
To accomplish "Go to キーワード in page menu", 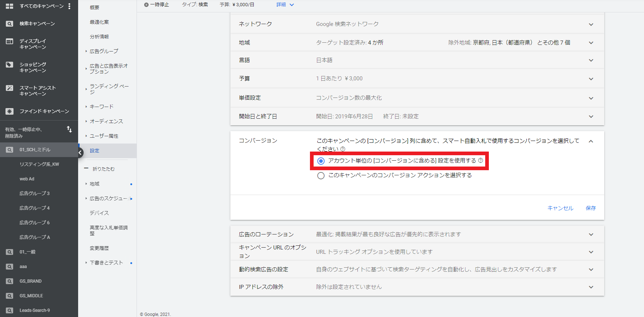I will 101,107.
